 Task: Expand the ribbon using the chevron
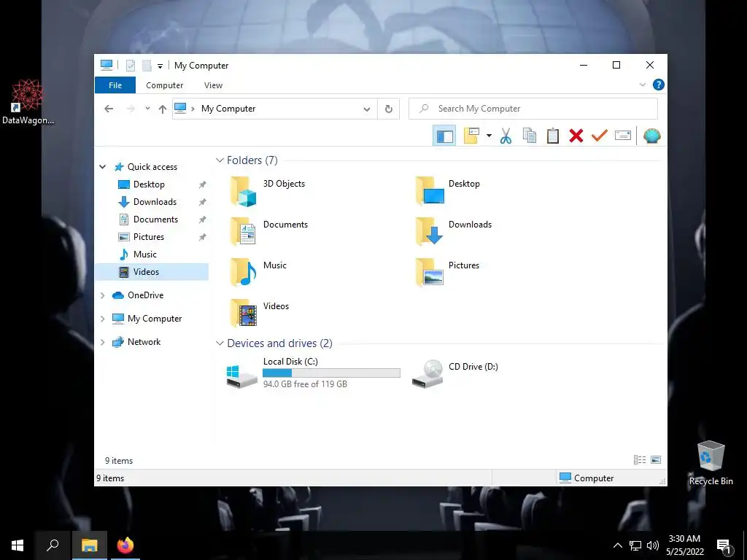pyautogui.click(x=642, y=85)
